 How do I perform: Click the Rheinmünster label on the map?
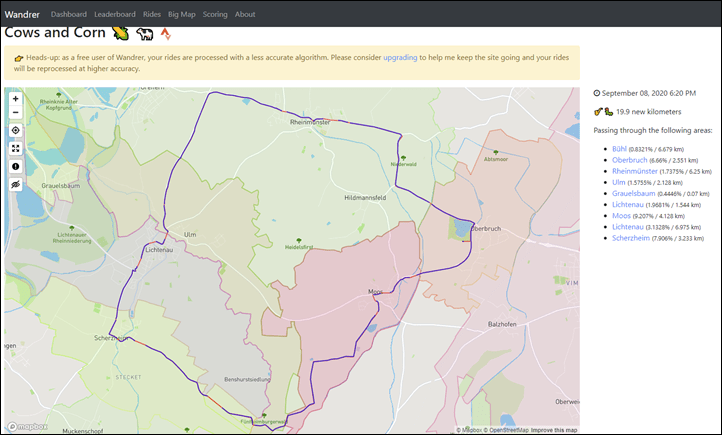click(310, 122)
